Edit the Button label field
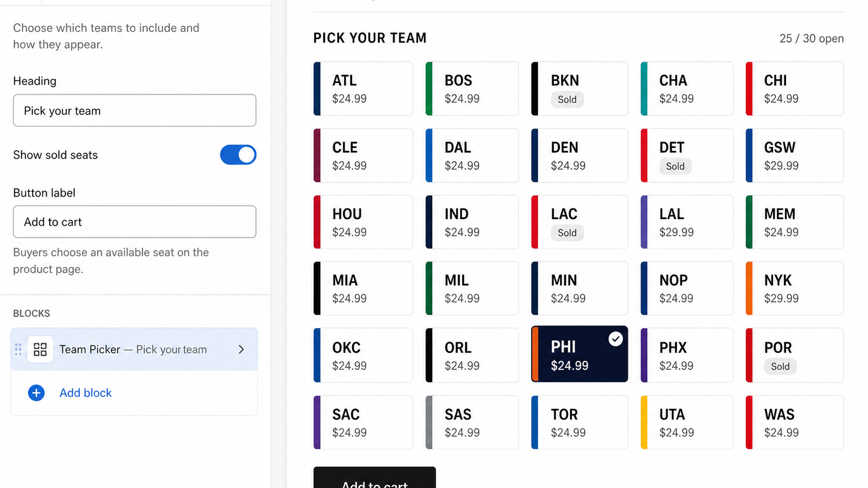 pyautogui.click(x=135, y=222)
